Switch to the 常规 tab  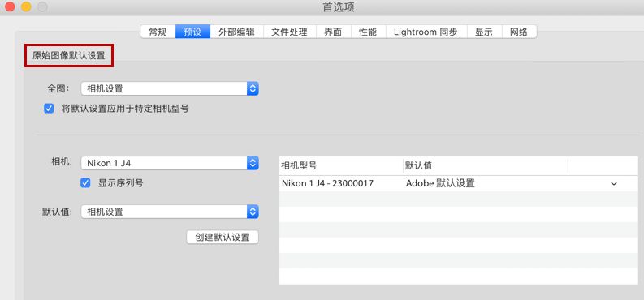coord(158,32)
